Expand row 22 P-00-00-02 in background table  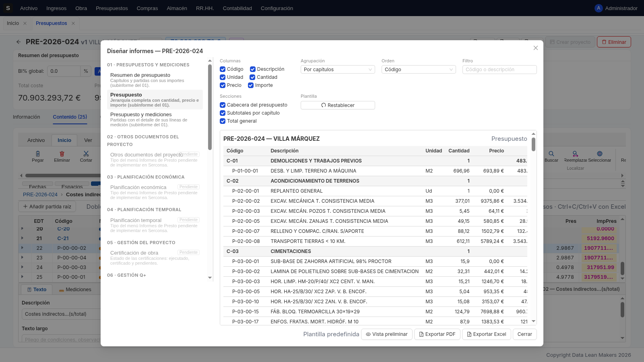(22, 248)
